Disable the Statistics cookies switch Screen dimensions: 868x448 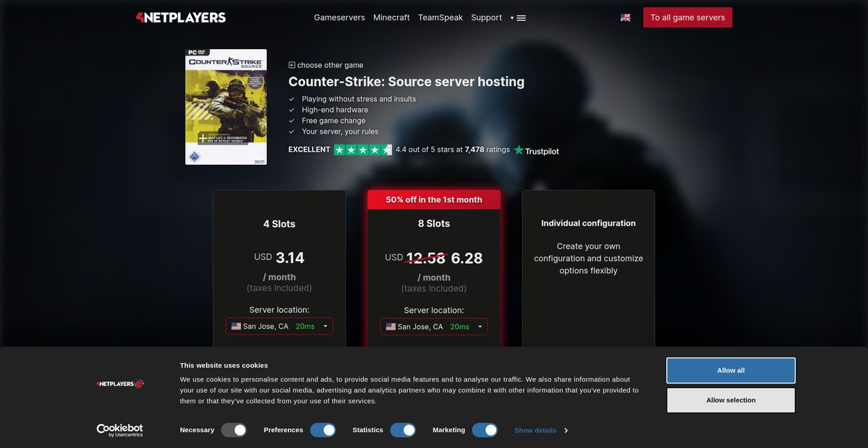click(403, 430)
